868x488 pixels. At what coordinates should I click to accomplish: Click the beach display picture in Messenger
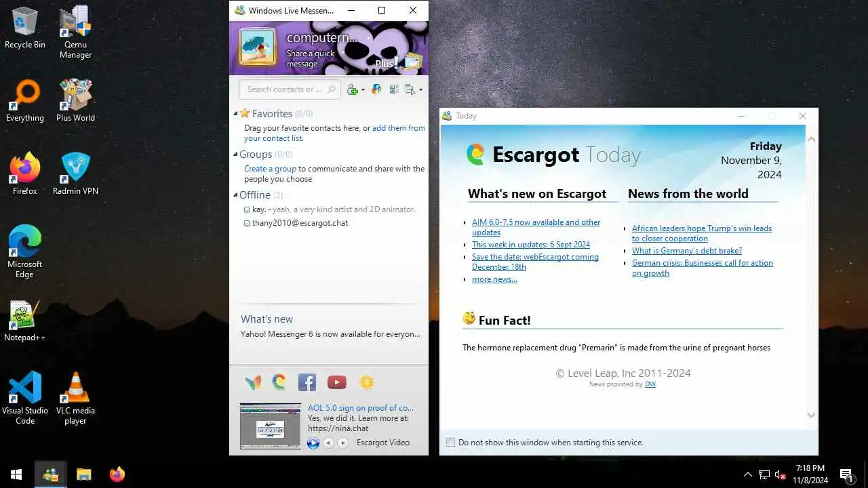click(258, 46)
